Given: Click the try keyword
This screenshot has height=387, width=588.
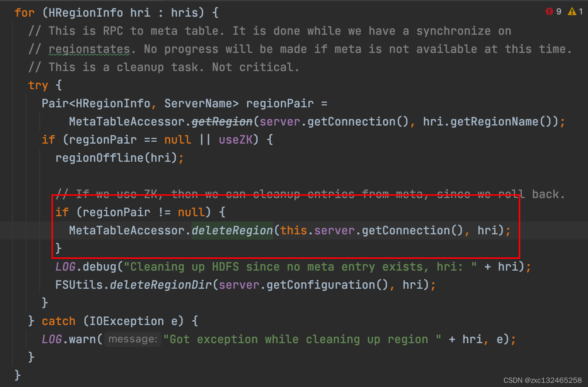Looking at the screenshot, I should pos(38,85).
